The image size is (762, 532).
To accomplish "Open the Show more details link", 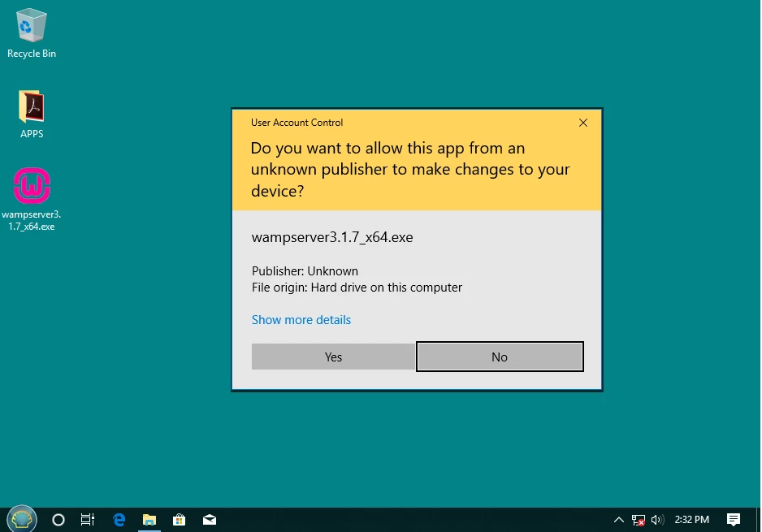I will [301, 320].
